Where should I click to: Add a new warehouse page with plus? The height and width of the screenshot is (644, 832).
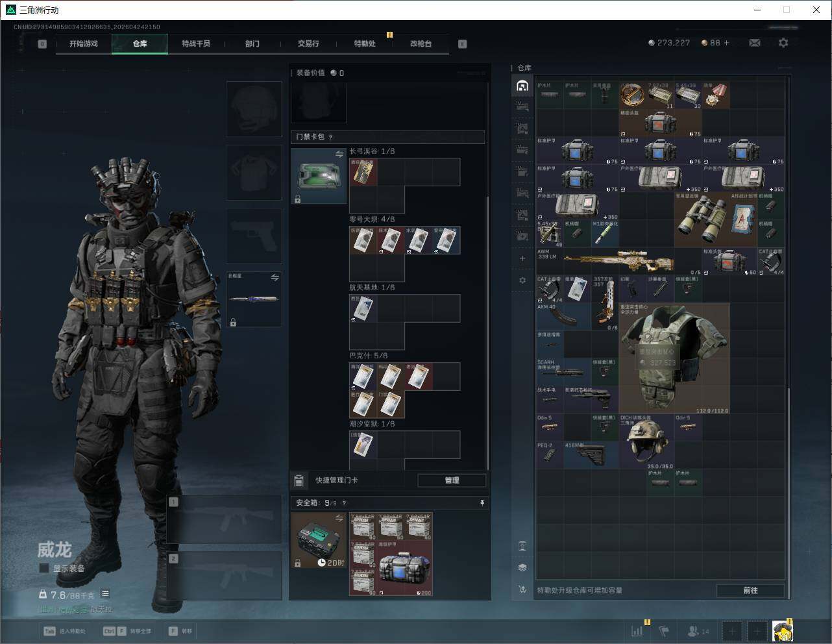pos(522,258)
